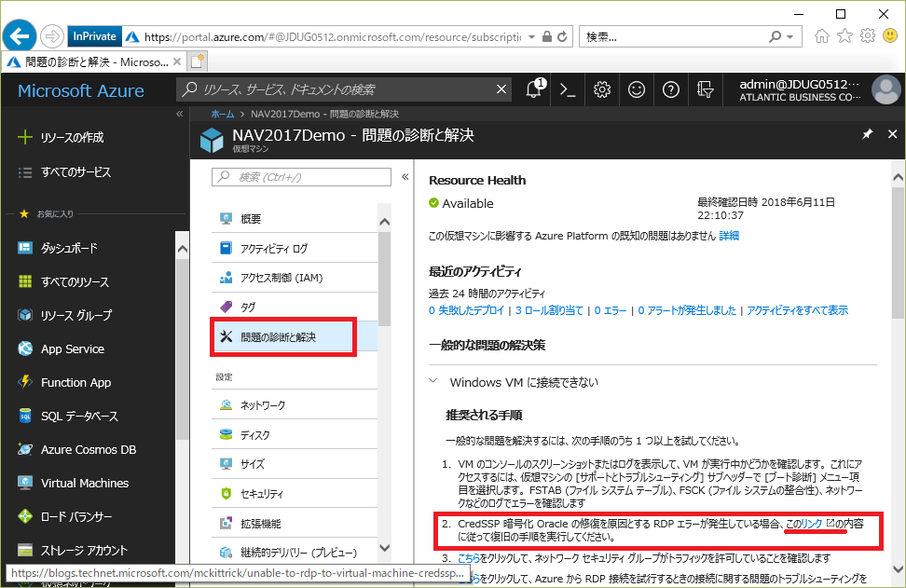The width and height of the screenshot is (906, 588).
Task: Click 0 エラー link
Action: click(x=611, y=310)
